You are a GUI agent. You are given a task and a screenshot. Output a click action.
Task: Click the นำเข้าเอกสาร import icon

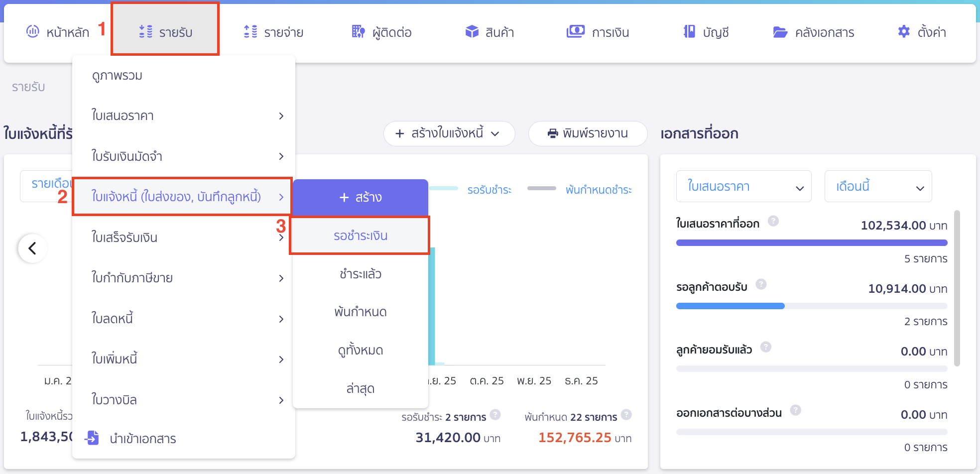pyautogui.click(x=92, y=438)
